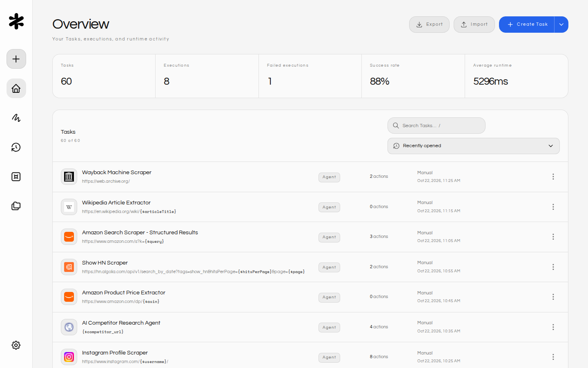Click the Average runtime 5296ms value
The image size is (588, 368).
(490, 81)
